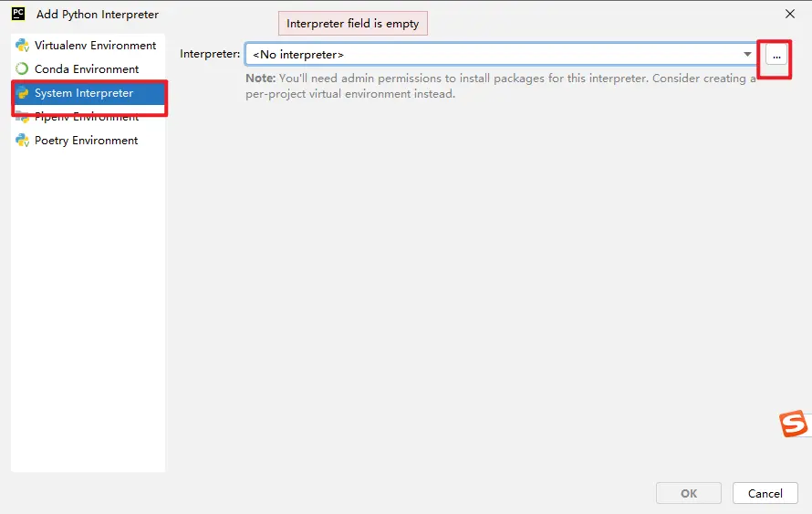Click the 'Add Python Interpreter' title text
The image size is (812, 514).
(x=98, y=15)
